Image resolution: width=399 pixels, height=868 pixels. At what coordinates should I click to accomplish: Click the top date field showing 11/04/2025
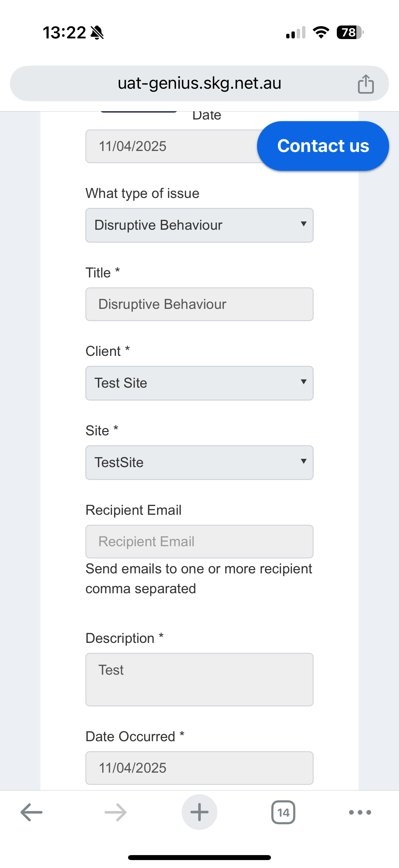click(x=172, y=146)
